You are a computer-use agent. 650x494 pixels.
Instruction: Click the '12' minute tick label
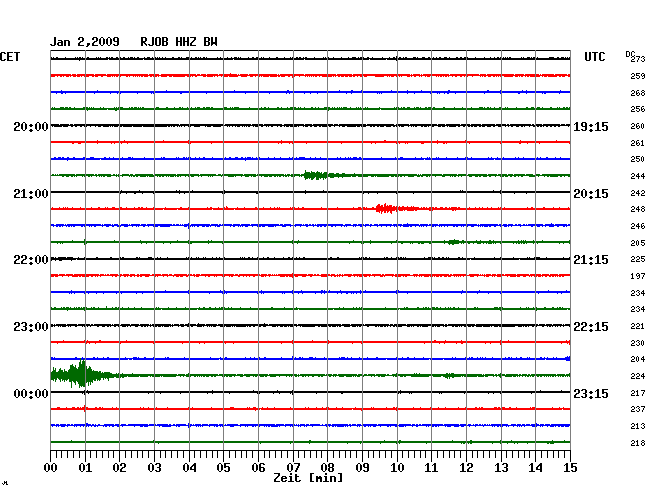[x=466, y=467]
